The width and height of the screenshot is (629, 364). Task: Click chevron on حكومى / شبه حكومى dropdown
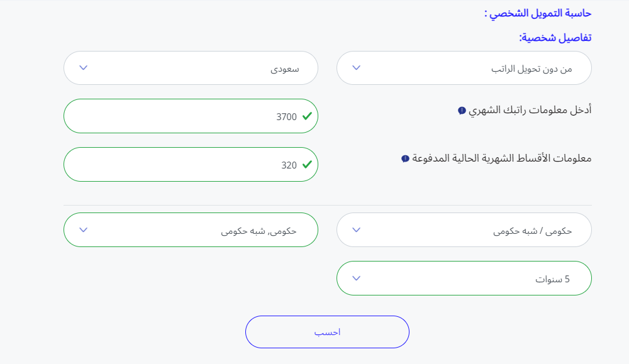[356, 229]
